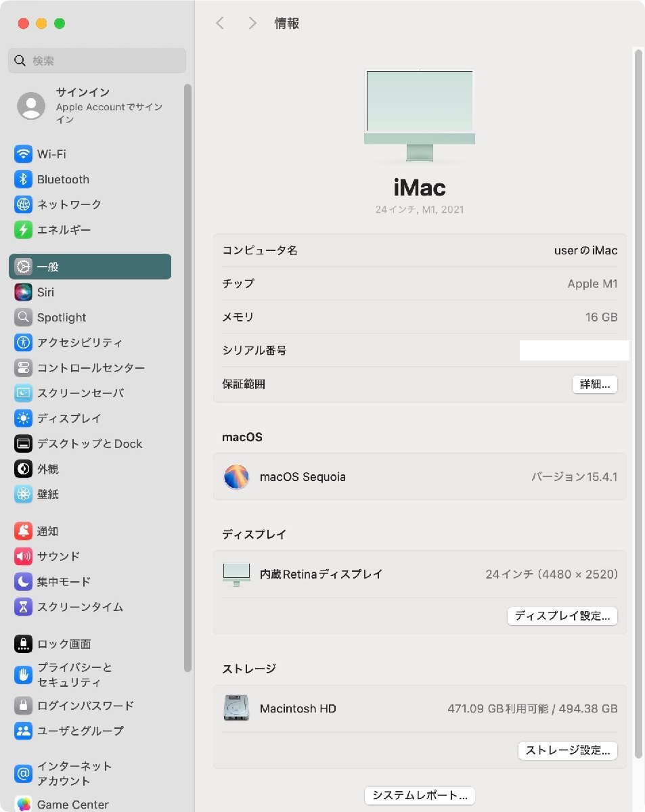Open システムレポート...
The image size is (645, 812).
point(420,794)
